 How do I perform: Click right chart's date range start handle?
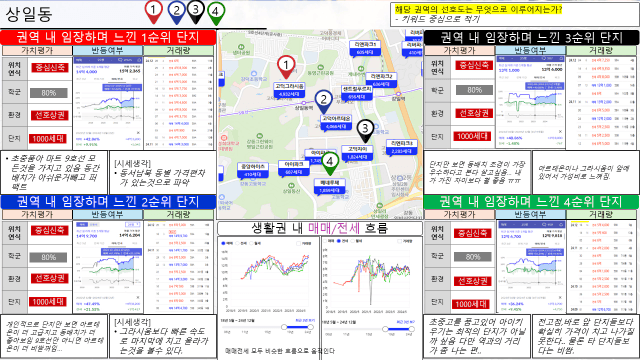(385, 329)
